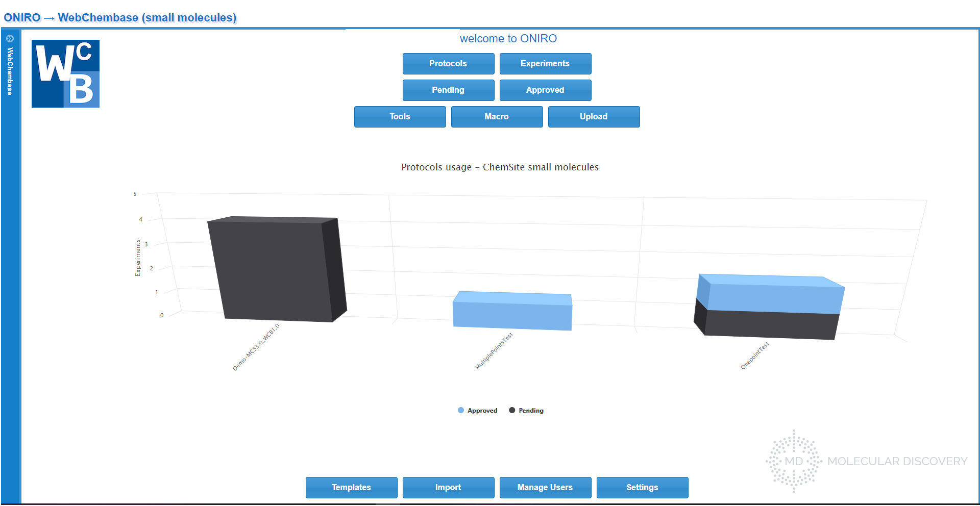Open the Settings page
Viewport: 980px width, 506px height.
pyautogui.click(x=642, y=488)
